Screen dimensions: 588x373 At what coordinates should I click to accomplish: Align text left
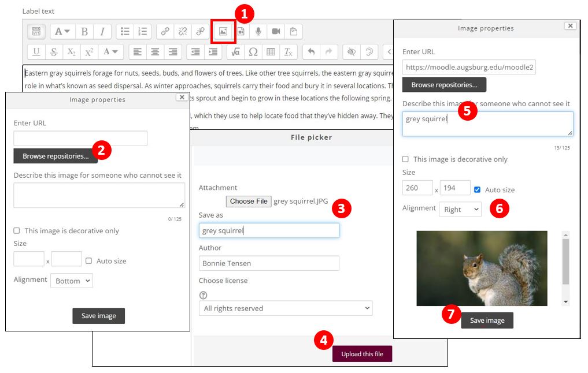[x=138, y=52]
